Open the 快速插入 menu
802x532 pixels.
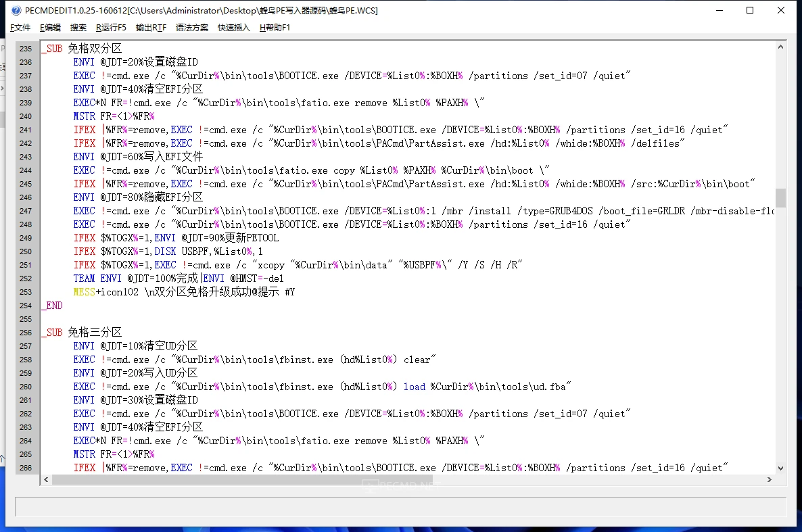(x=234, y=28)
